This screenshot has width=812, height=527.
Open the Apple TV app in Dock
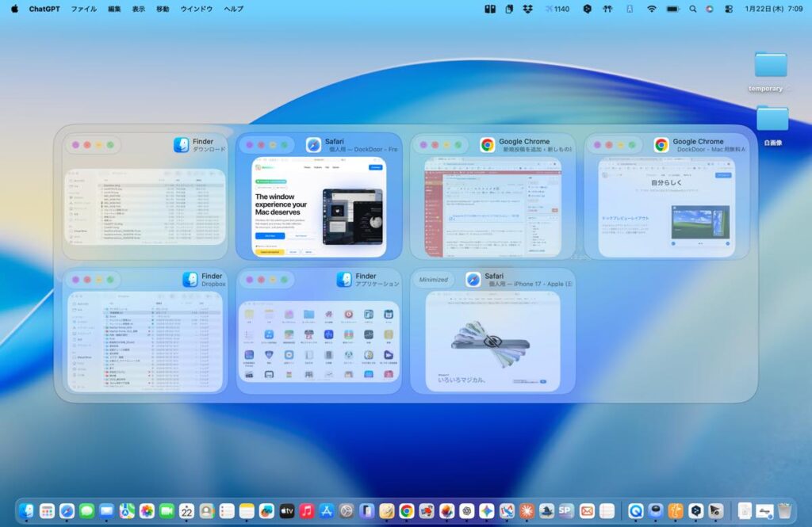point(287,511)
